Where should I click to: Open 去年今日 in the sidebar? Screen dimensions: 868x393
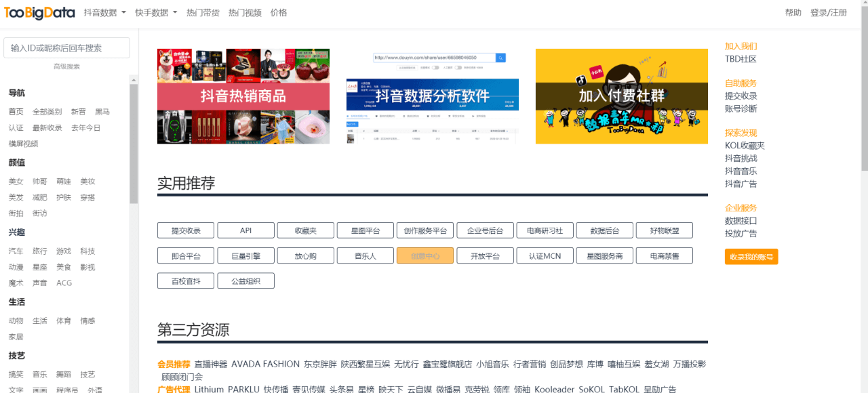tap(86, 127)
